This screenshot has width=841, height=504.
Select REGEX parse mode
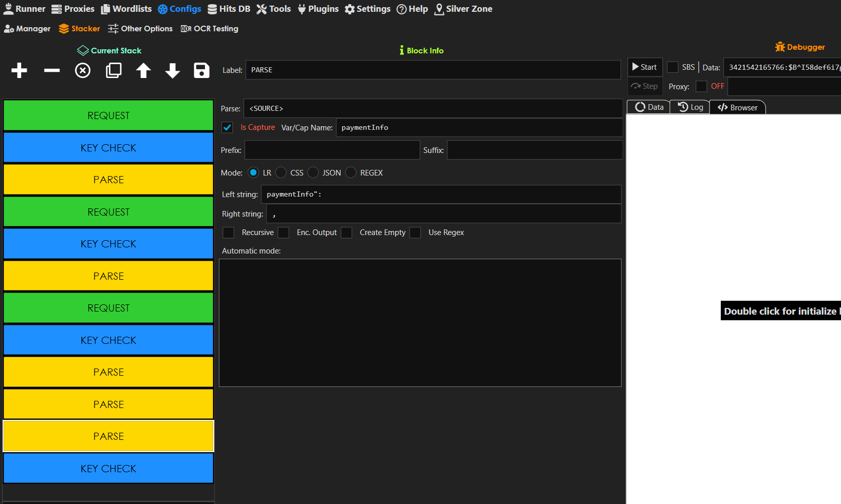pos(351,173)
